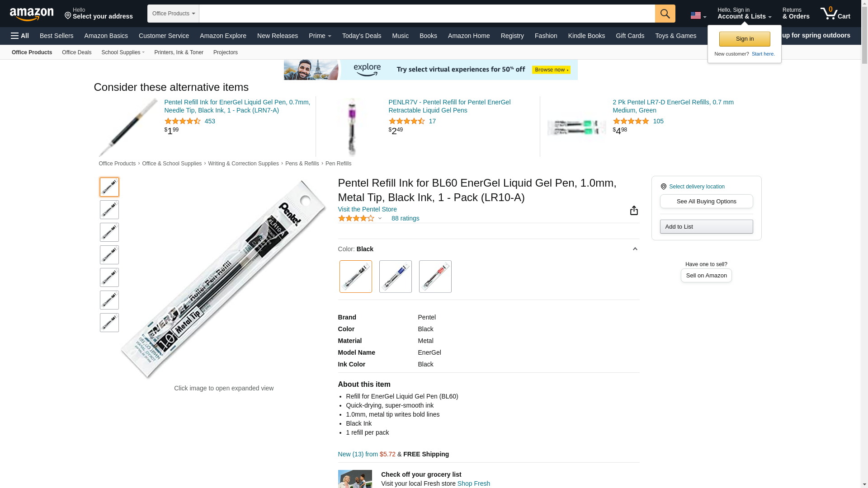Open the Office Products search category dropdown
Screen dimensions: 868x488
pos(173,14)
